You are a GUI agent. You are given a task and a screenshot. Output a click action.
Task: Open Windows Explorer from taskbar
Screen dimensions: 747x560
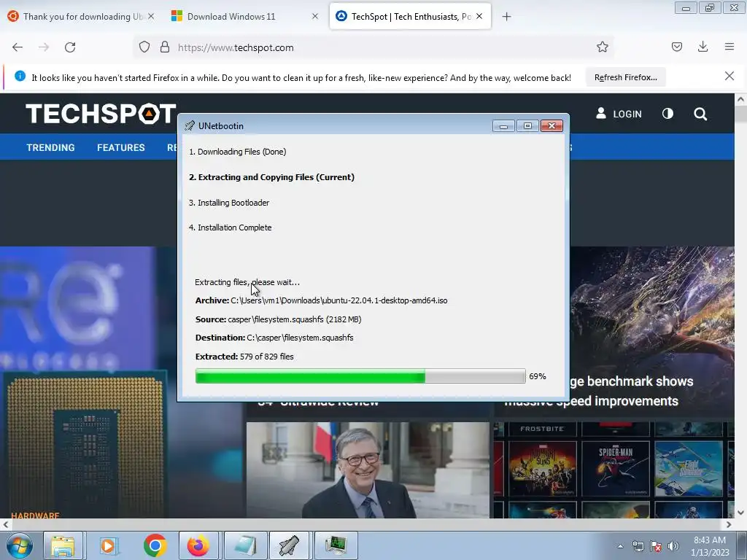click(x=63, y=545)
